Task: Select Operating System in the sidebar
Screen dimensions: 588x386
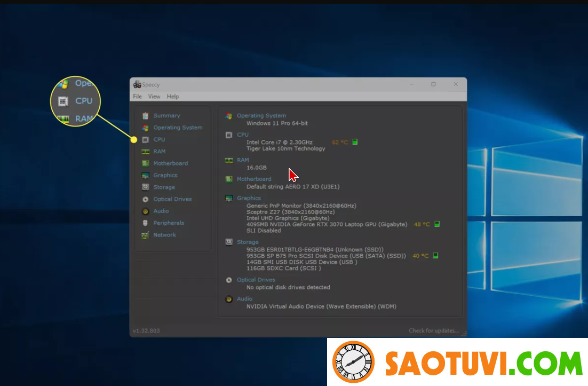Action: click(x=178, y=128)
